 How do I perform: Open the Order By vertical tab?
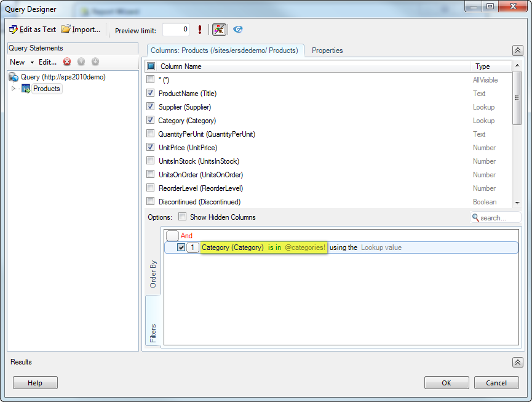[x=153, y=274]
